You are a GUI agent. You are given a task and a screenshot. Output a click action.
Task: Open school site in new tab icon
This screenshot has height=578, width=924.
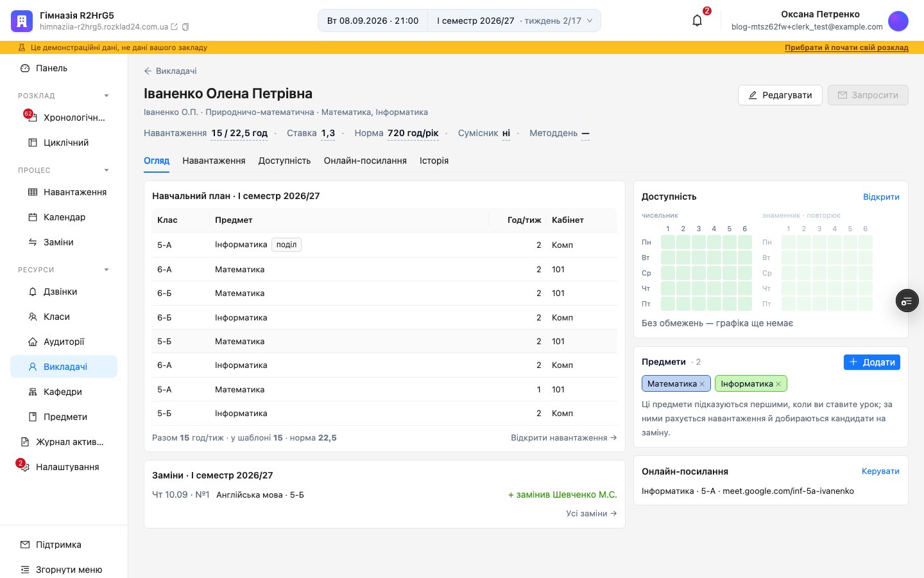tap(174, 27)
